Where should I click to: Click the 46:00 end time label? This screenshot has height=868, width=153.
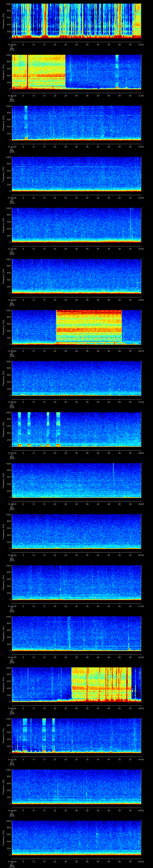click(141, 861)
